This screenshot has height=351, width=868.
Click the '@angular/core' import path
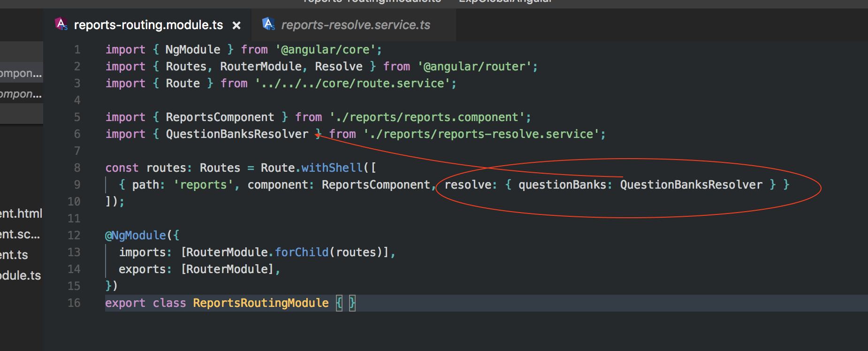pos(326,50)
